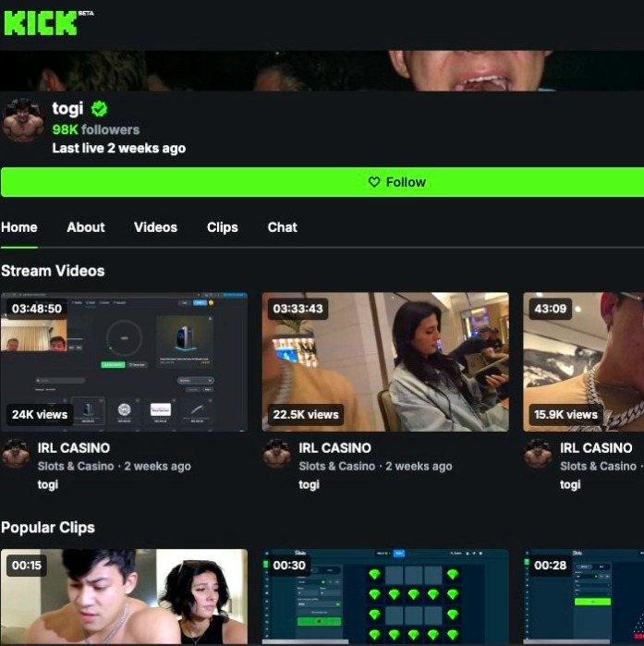
Task: Click togi name under first stream video
Action: point(48,485)
